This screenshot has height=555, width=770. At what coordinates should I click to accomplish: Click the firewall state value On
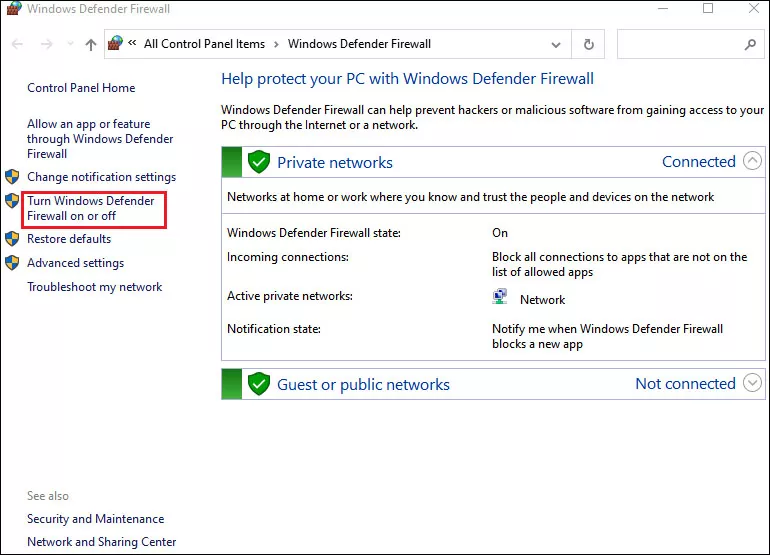tap(500, 233)
